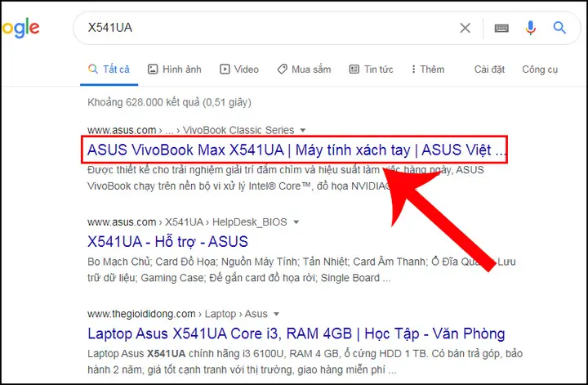This screenshot has width=588, height=385.
Task: Start voice search with the microphone icon
Action: (530, 28)
